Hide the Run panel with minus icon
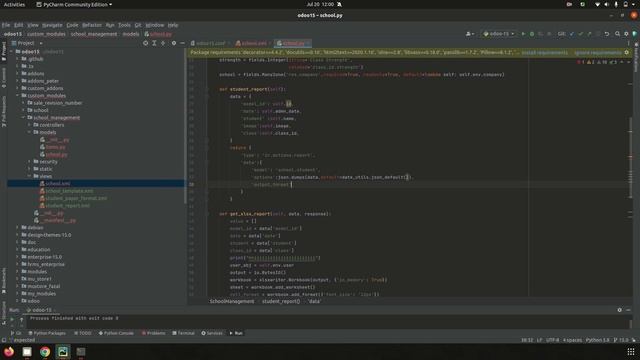 click(x=628, y=310)
